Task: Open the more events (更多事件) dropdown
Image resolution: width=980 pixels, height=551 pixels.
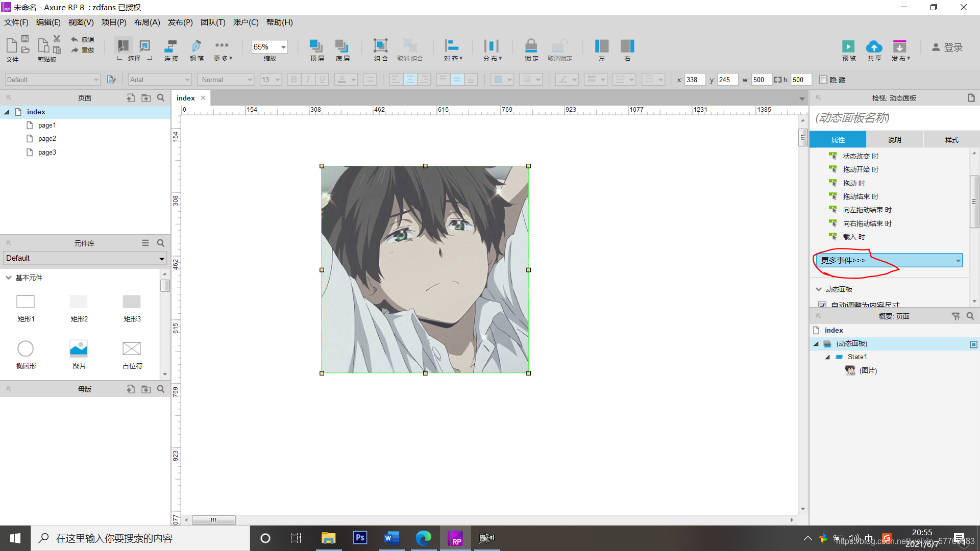Action: click(x=889, y=261)
